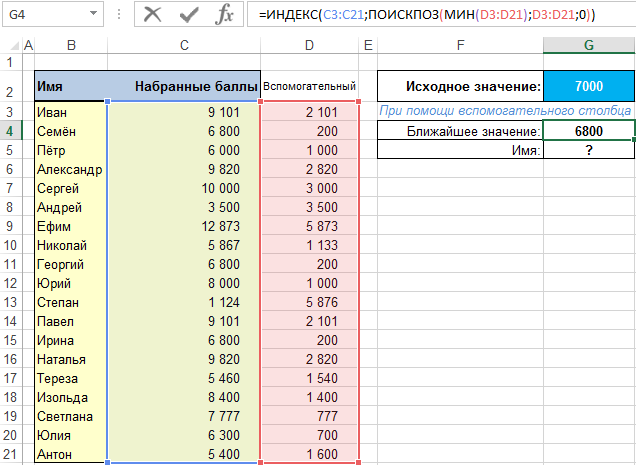Select the name cell 'Светлана'
636x465 pixels.
pyautogui.click(x=71, y=416)
